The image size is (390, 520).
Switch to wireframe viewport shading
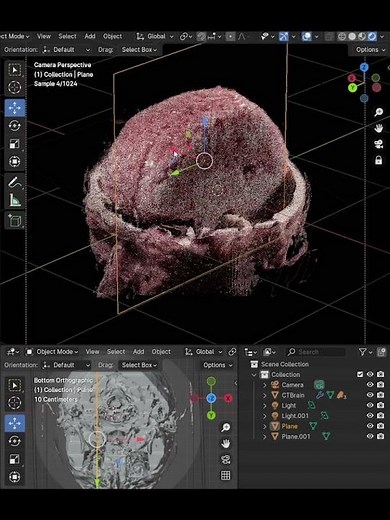pyautogui.click(x=342, y=36)
